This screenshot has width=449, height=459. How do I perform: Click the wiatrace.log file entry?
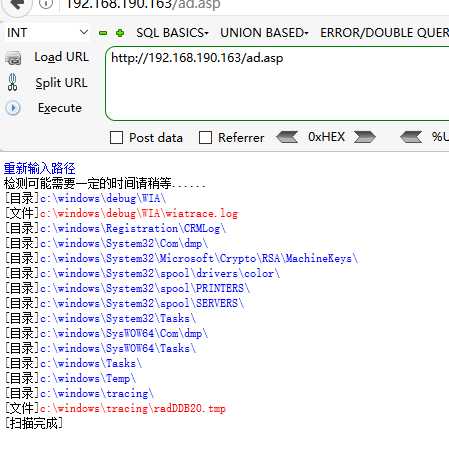coord(139,213)
